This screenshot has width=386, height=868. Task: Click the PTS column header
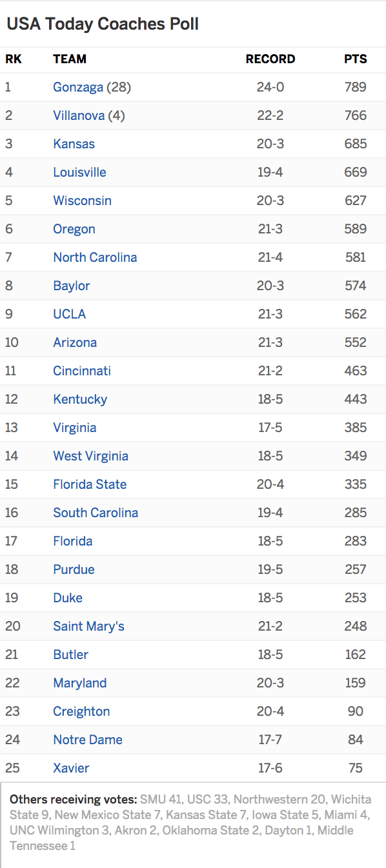tap(355, 59)
